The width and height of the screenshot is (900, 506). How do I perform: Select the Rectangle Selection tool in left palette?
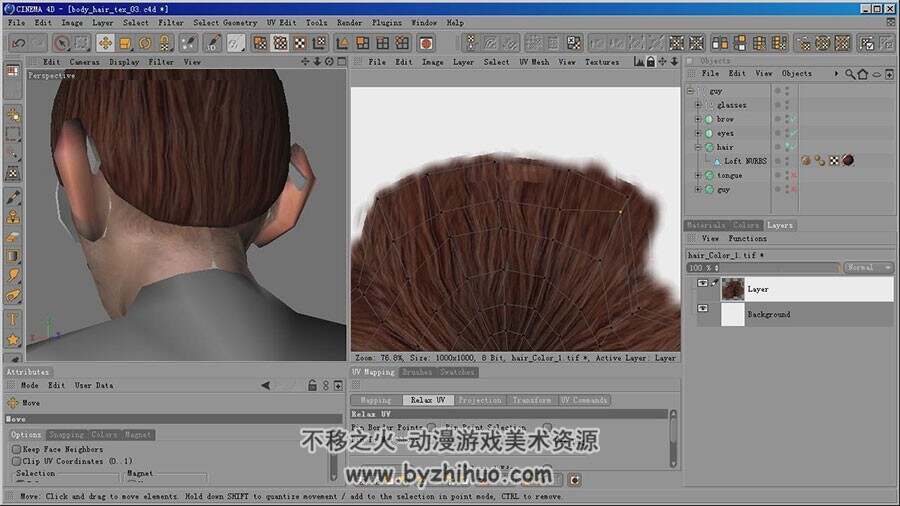[13, 134]
